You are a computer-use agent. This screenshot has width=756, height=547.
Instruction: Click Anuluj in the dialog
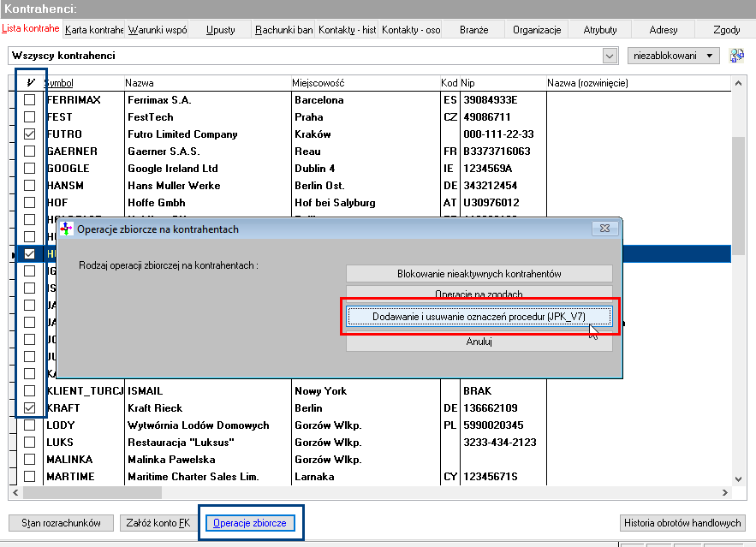point(479,342)
